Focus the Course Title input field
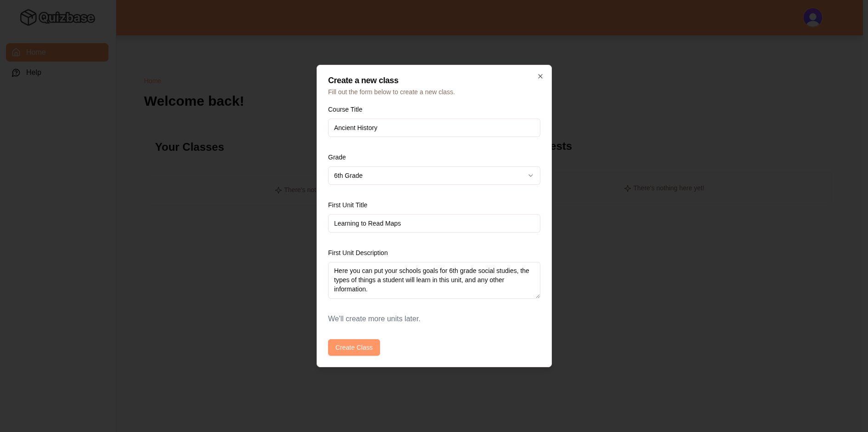 tap(434, 128)
